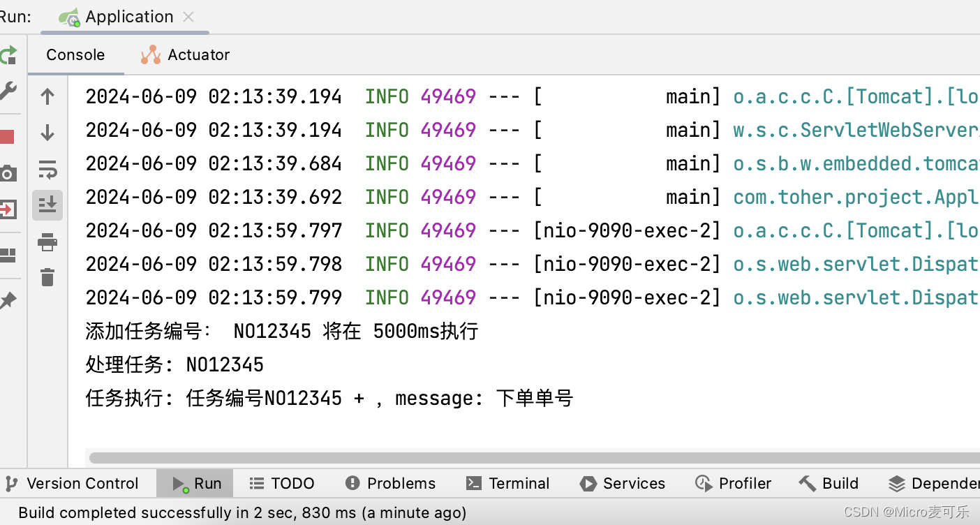
Task: Pin the Run tab
Action: tap(7, 301)
